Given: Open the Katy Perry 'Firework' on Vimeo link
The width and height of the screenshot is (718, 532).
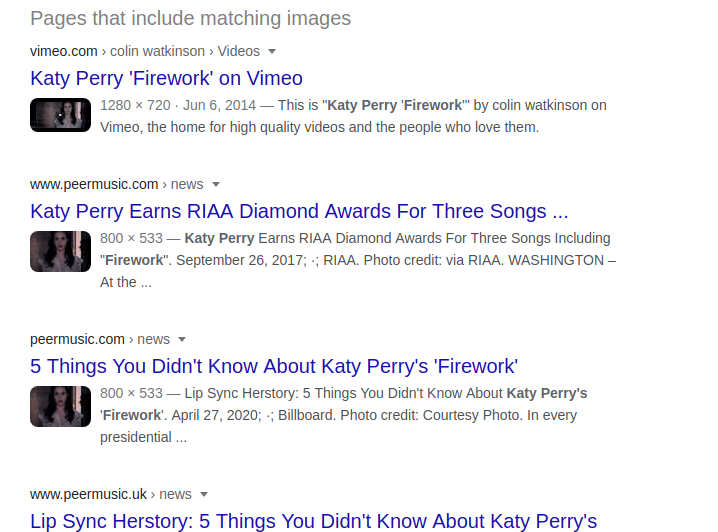Looking at the screenshot, I should click(166, 78).
